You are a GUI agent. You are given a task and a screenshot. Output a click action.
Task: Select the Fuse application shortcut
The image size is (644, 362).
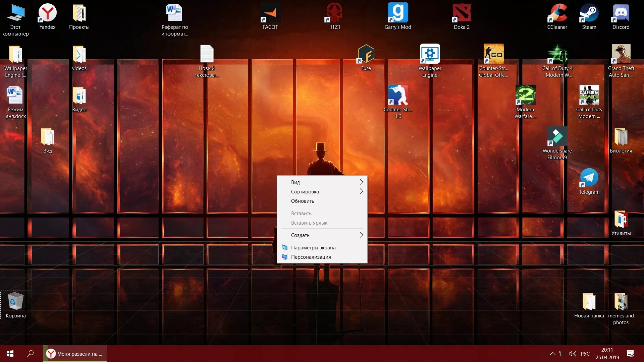[366, 58]
